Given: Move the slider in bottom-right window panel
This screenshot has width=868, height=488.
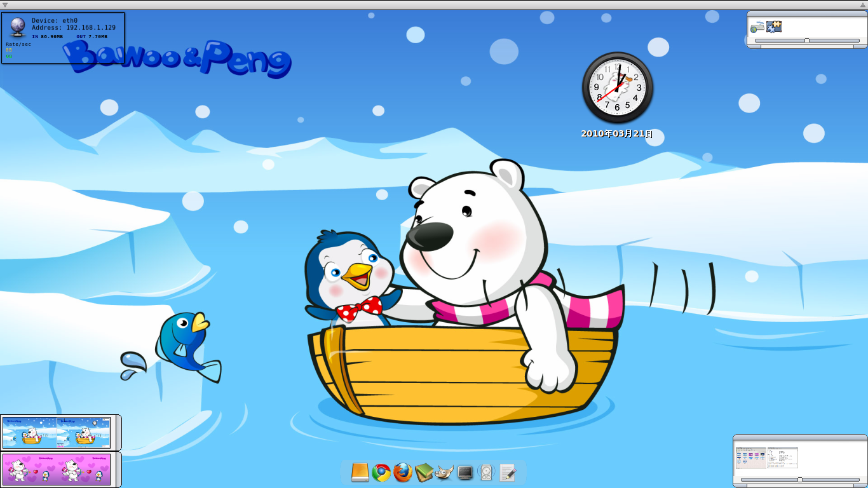Looking at the screenshot, I should (800, 480).
